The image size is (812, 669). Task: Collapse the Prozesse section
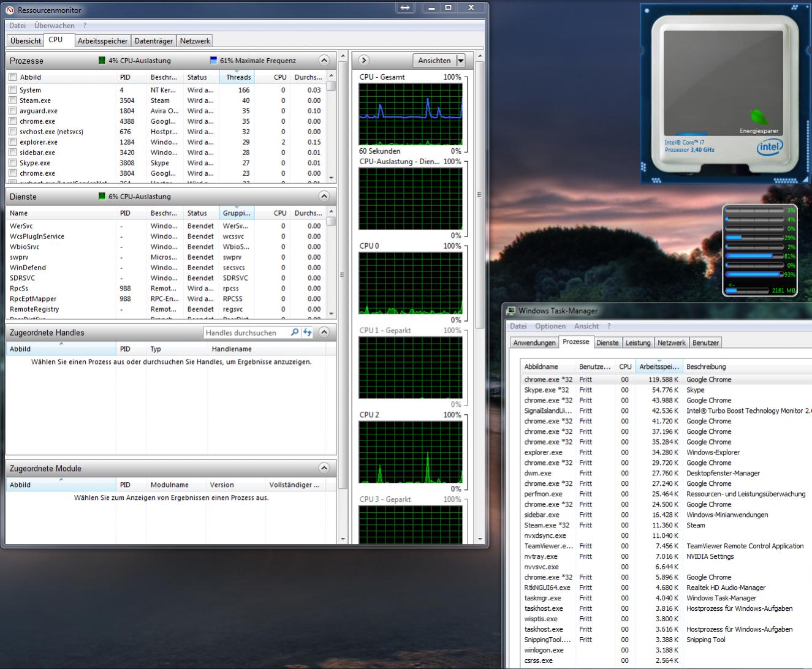(324, 61)
